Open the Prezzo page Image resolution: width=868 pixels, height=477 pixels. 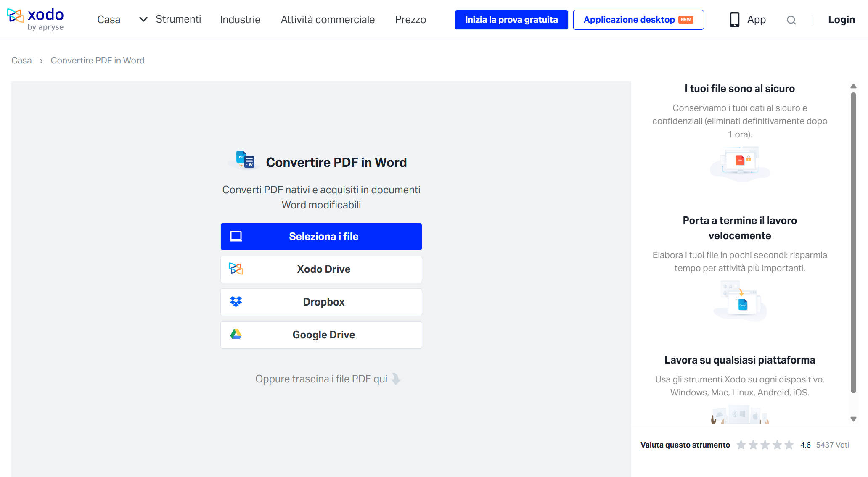410,20
